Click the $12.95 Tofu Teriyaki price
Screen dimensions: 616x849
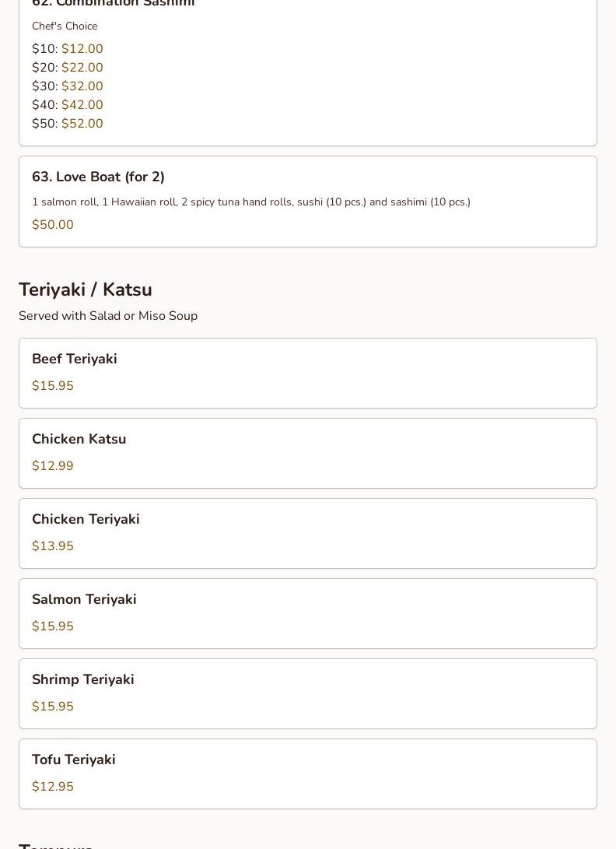(x=53, y=787)
